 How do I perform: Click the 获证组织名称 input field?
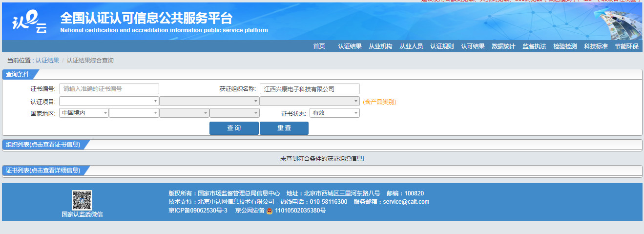point(310,89)
